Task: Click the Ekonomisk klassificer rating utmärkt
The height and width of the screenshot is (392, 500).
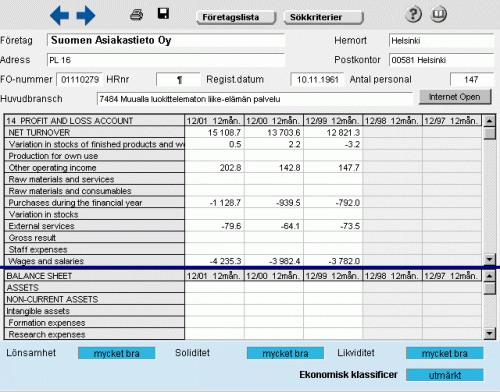Action: [445, 375]
